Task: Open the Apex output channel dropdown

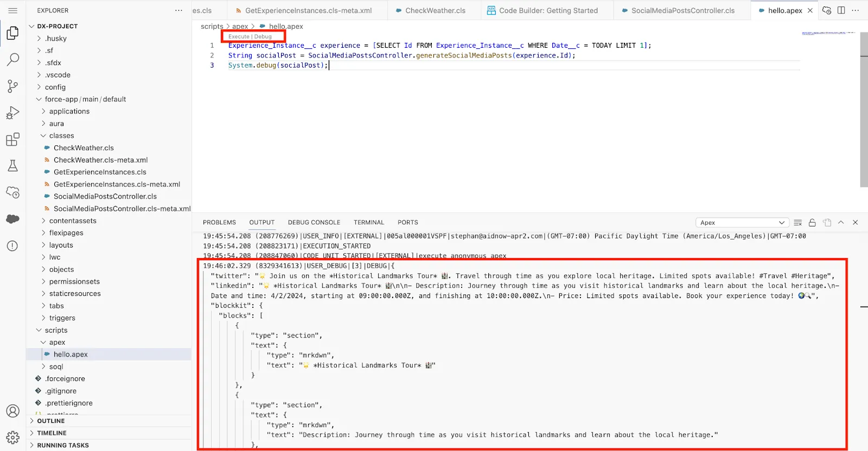Action: 742,223
